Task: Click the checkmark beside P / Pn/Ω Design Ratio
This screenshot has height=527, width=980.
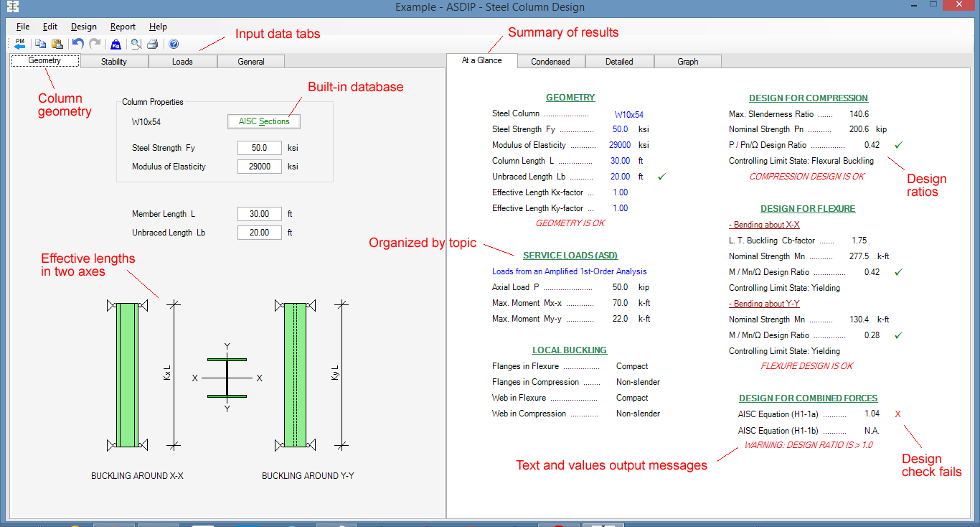Action: click(899, 144)
